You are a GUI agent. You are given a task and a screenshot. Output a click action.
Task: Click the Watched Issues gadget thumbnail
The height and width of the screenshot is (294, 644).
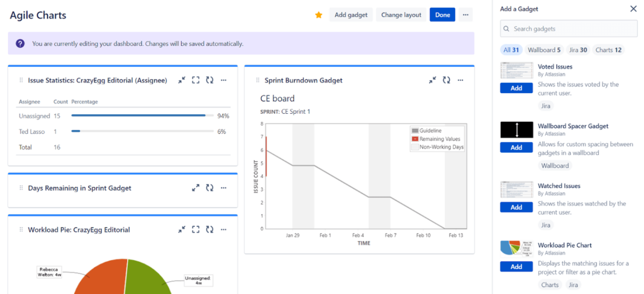click(x=516, y=190)
